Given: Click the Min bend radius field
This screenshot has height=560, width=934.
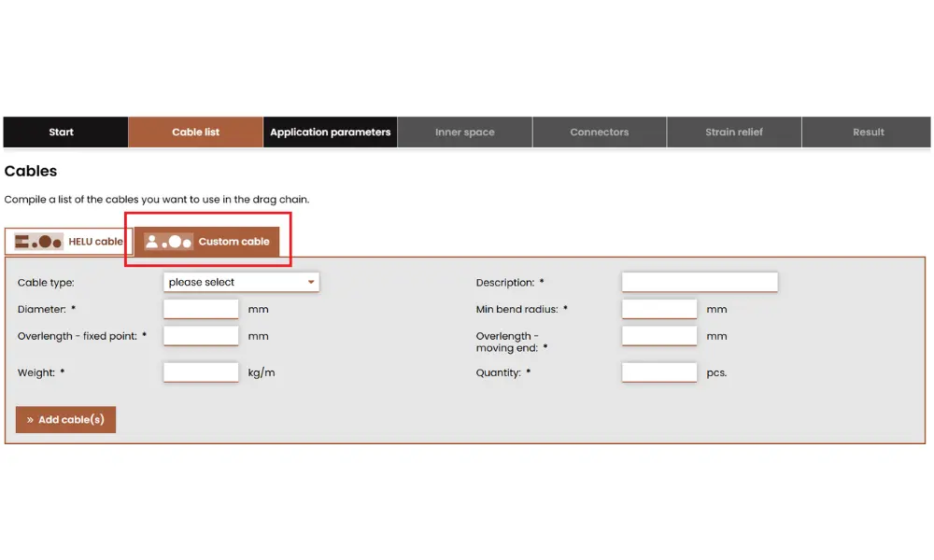Looking at the screenshot, I should click(659, 309).
